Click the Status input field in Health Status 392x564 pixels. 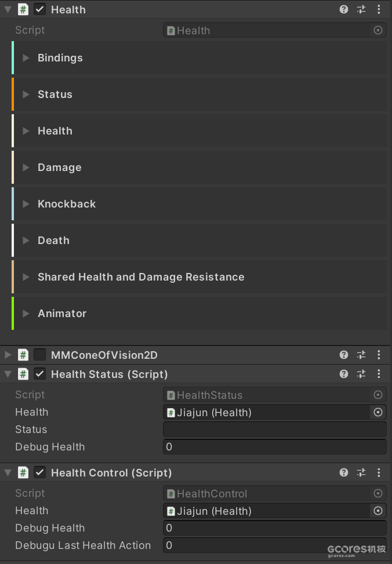click(x=274, y=430)
